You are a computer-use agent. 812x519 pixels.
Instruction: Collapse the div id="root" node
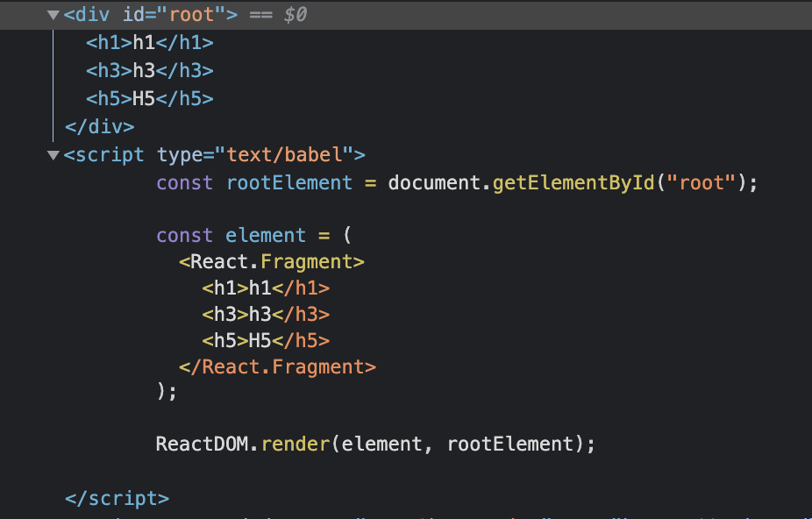click(x=53, y=15)
